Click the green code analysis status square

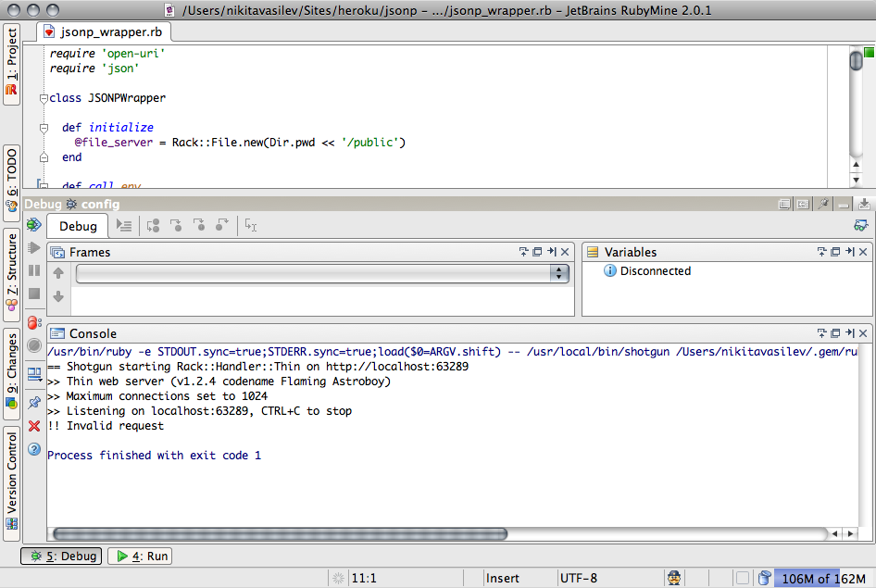(869, 52)
